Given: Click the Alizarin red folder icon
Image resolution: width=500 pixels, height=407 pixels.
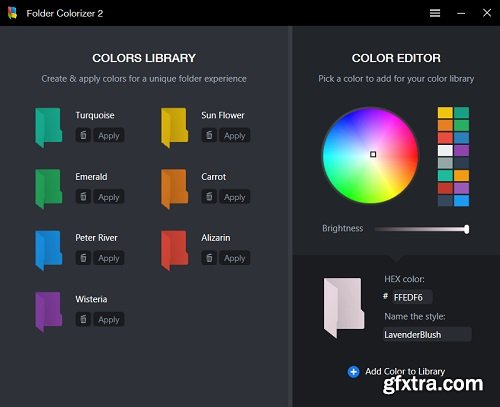Looking at the screenshot, I should (174, 250).
